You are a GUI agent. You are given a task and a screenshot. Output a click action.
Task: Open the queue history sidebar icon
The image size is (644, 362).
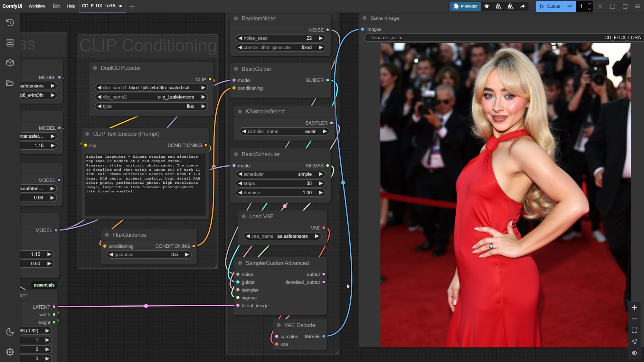coord(10,23)
